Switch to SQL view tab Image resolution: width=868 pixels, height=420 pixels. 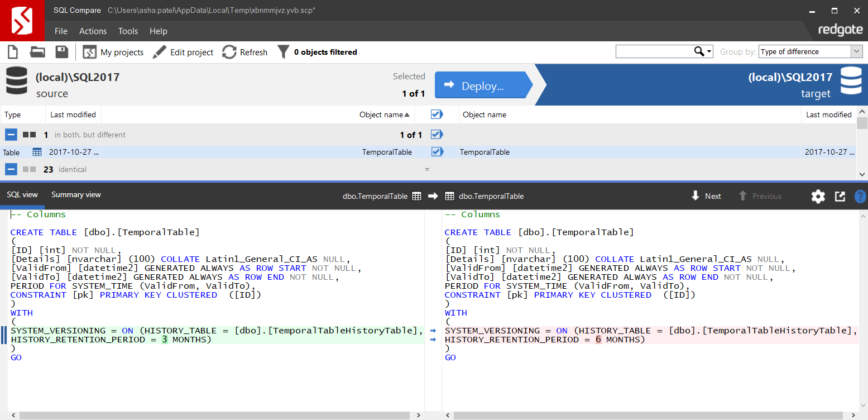click(22, 195)
